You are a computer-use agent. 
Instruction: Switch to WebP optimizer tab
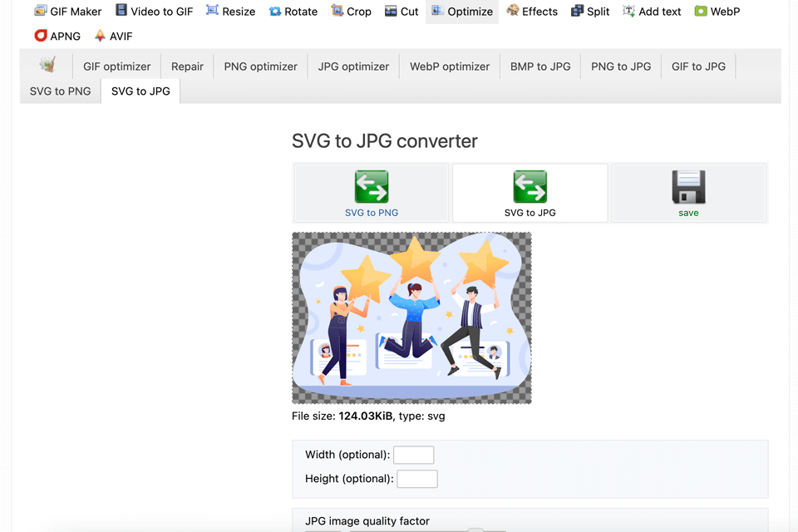point(450,66)
